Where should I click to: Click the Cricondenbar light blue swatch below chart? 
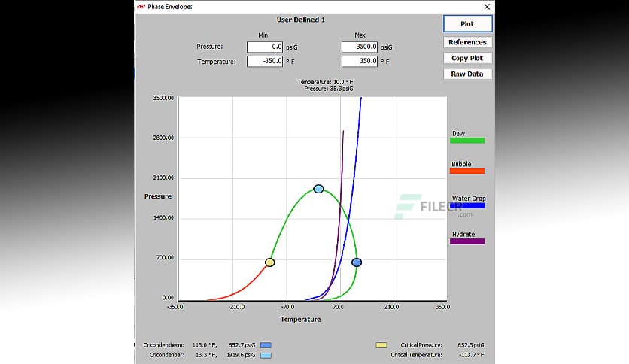(266, 355)
